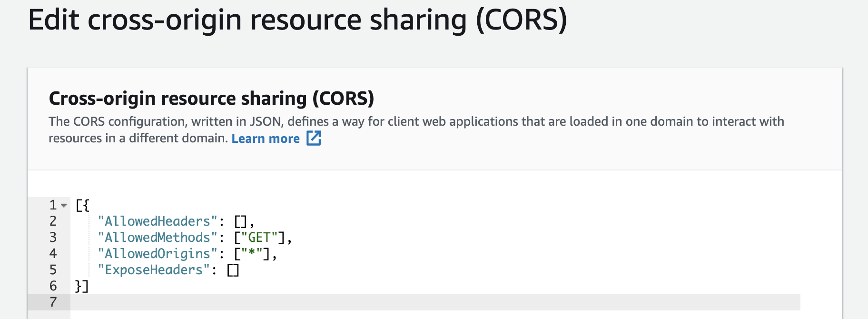
Task: Click the "AllowedOrigins" key in the JSON
Action: tap(158, 254)
